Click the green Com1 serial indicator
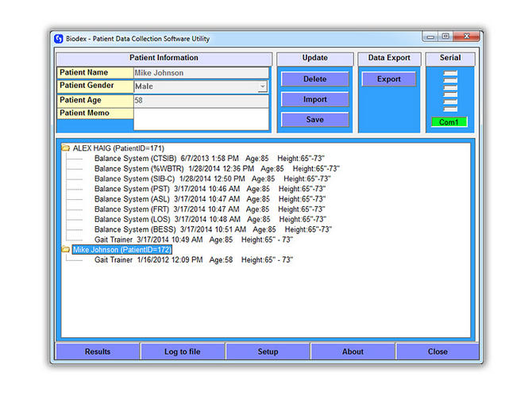This screenshot has width=532, height=399. [449, 122]
